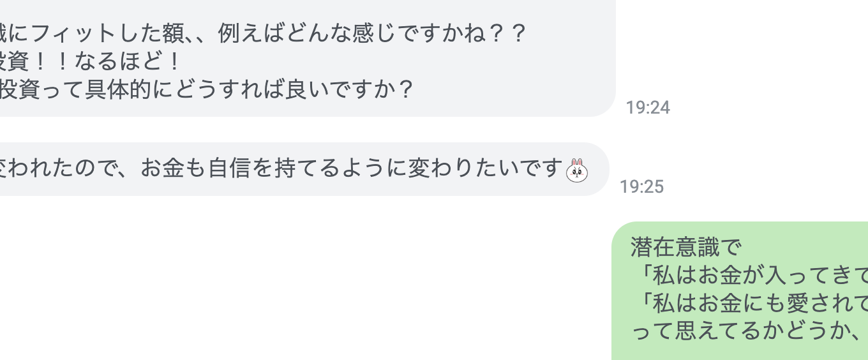Click the empty chat area left of the green bubble
This screenshot has width=868, height=360.
coord(319,287)
